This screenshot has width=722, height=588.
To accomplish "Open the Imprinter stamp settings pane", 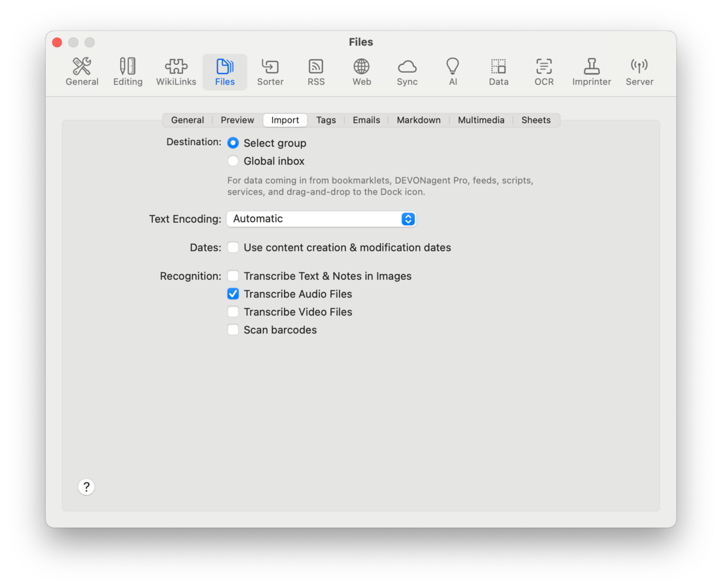I will (591, 72).
